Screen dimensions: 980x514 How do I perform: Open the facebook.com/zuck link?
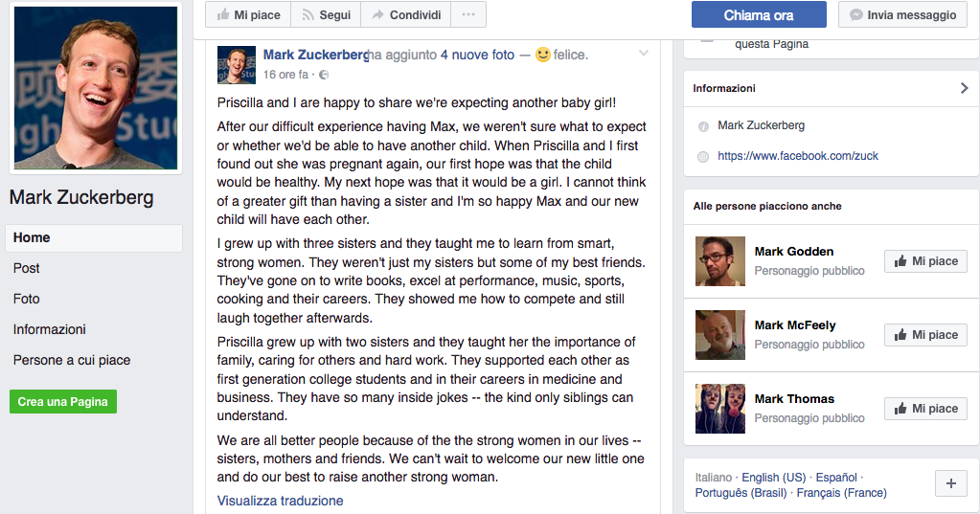[x=797, y=156]
